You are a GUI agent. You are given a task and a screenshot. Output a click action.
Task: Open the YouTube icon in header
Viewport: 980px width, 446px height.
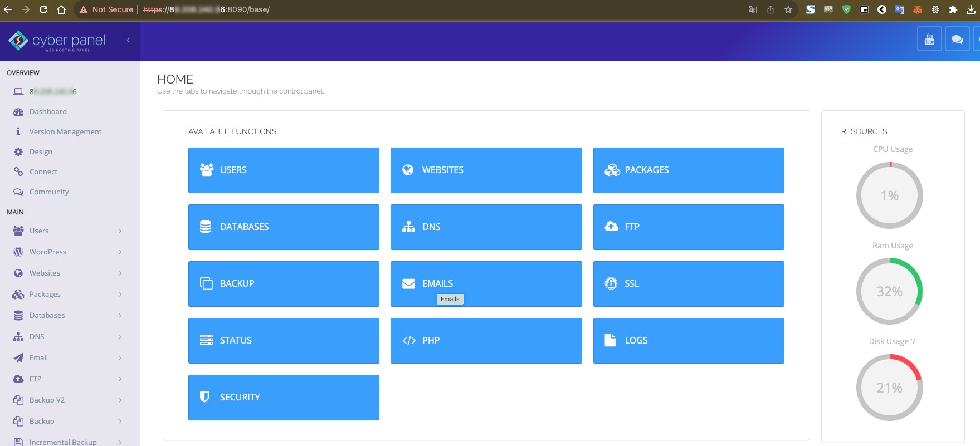point(929,39)
